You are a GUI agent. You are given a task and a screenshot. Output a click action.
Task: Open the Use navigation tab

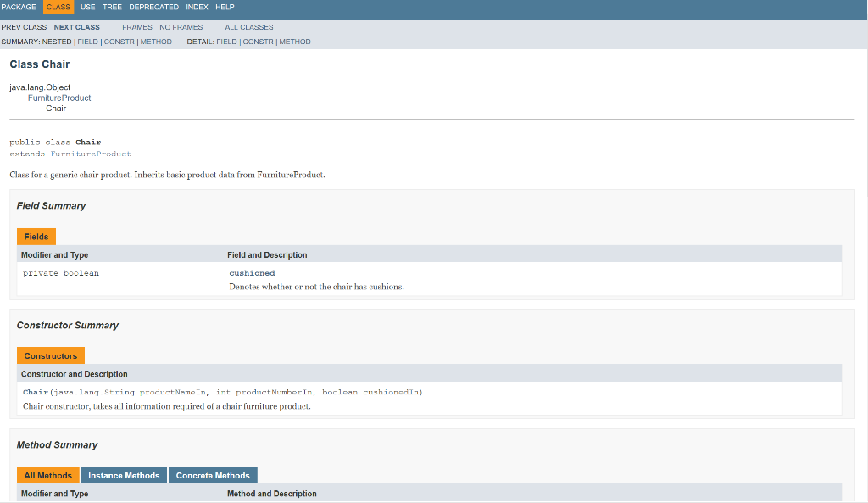tap(87, 7)
